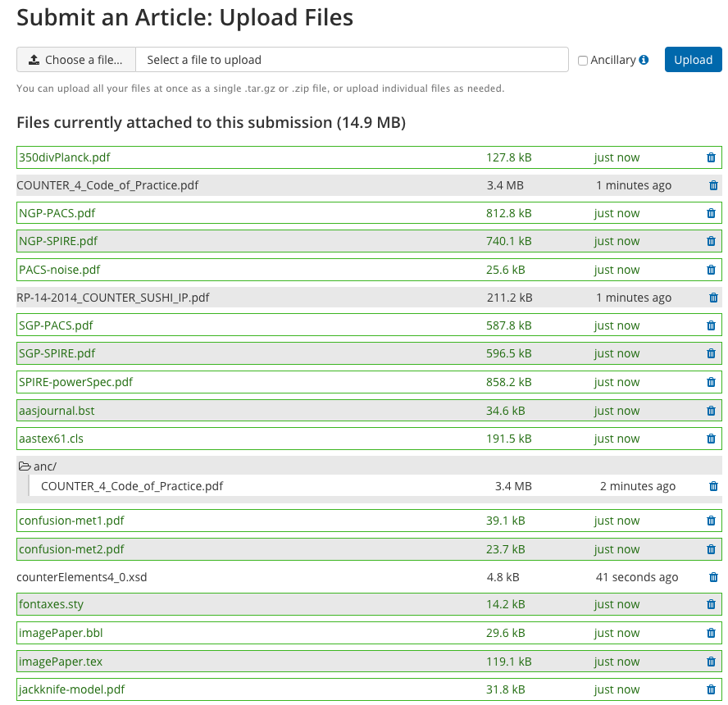Click file name confusion-met2.pdf
The width and height of the screenshot is (728, 705).
tap(71, 549)
